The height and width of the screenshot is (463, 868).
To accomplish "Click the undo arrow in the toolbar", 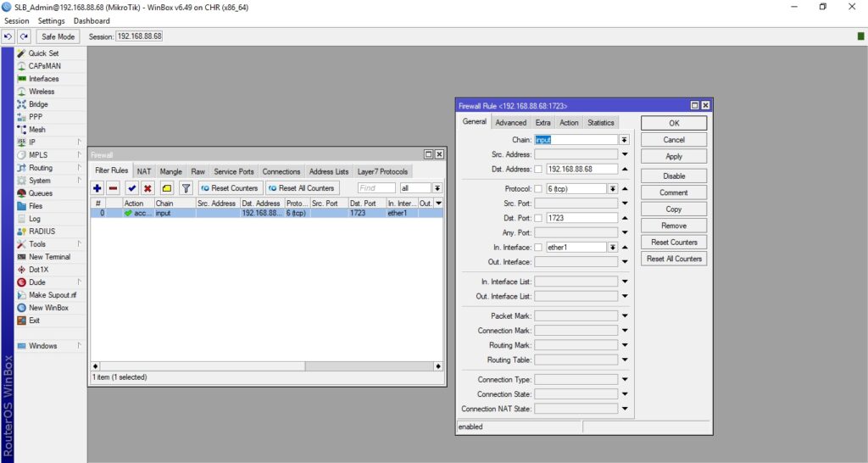I will [8, 36].
